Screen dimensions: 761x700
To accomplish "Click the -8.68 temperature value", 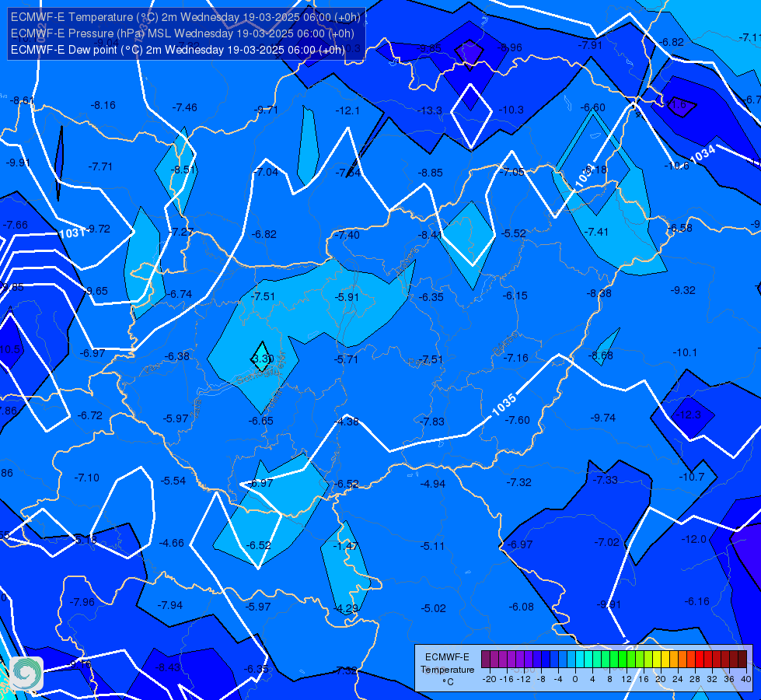I will pos(601,355).
